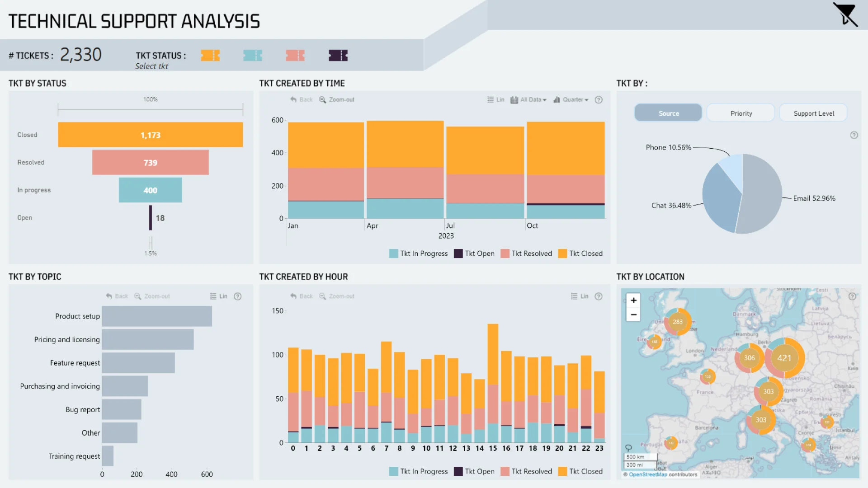Zoom in on the map with plus button
868x488 pixels.
pyautogui.click(x=633, y=300)
